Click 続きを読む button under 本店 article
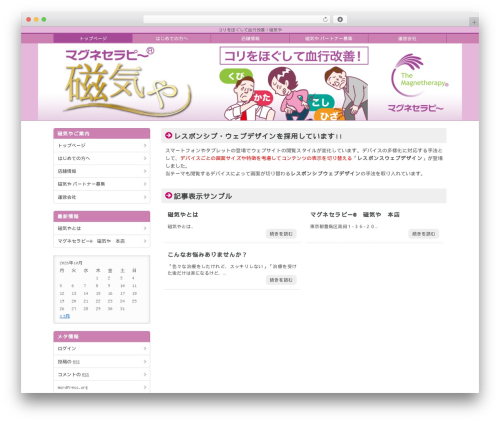The width and height of the screenshot is (500, 423). tap(424, 234)
